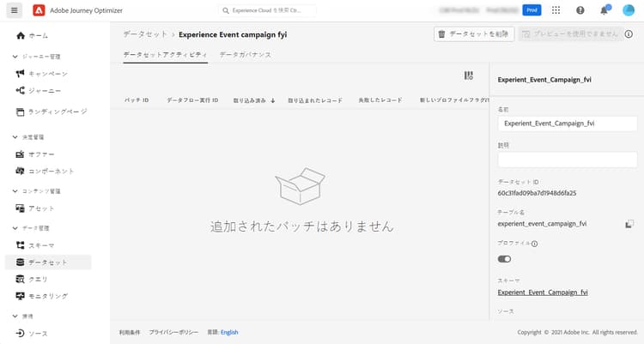Click the Prod sandbox badge
This screenshot has width=644, height=344.
point(532,10)
